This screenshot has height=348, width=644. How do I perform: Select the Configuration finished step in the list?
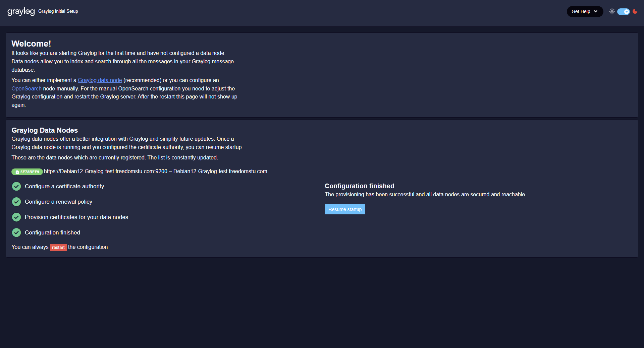point(52,233)
